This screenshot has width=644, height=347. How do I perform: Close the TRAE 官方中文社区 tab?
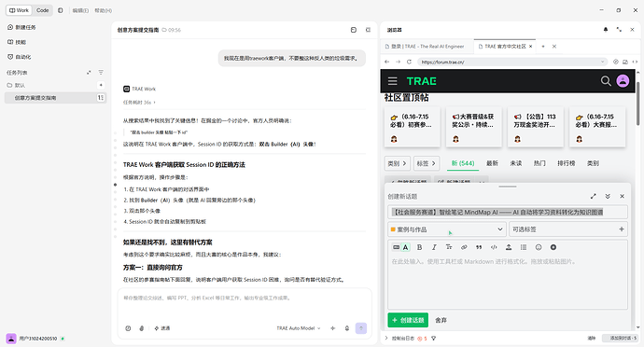(x=531, y=47)
